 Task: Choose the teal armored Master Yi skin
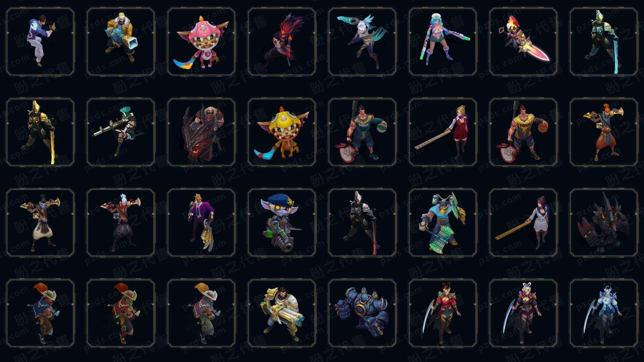click(x=604, y=42)
